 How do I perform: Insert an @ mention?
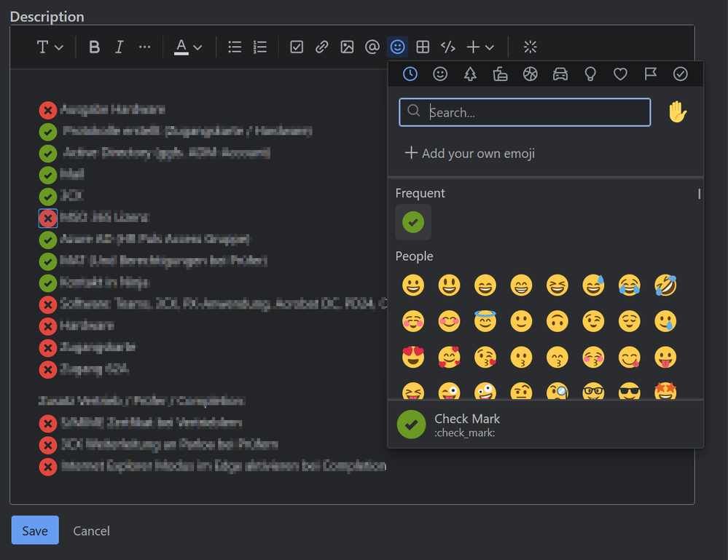(372, 47)
